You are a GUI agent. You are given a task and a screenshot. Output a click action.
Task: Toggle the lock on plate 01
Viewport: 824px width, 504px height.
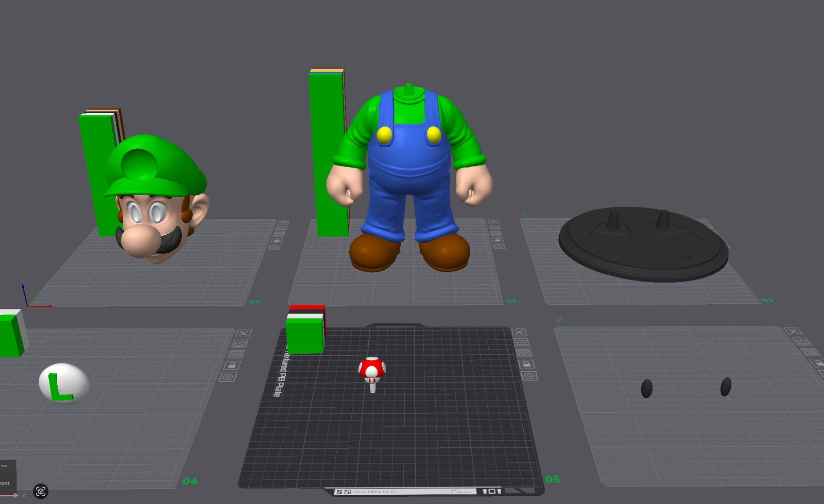click(x=277, y=240)
